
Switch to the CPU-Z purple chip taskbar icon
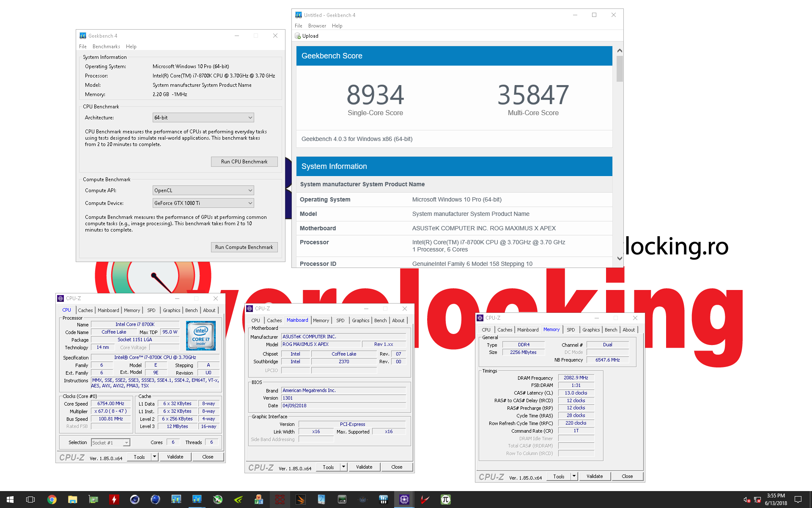404,500
